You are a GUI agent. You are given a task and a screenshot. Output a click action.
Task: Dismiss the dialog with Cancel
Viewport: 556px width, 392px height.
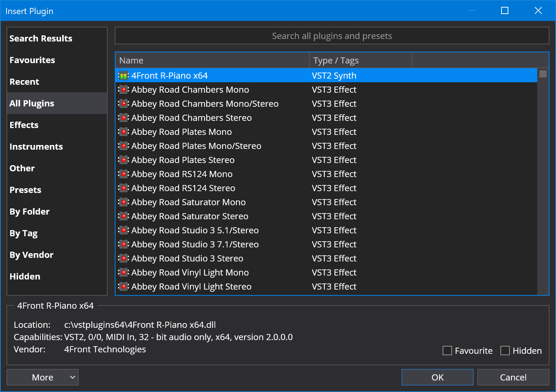513,377
